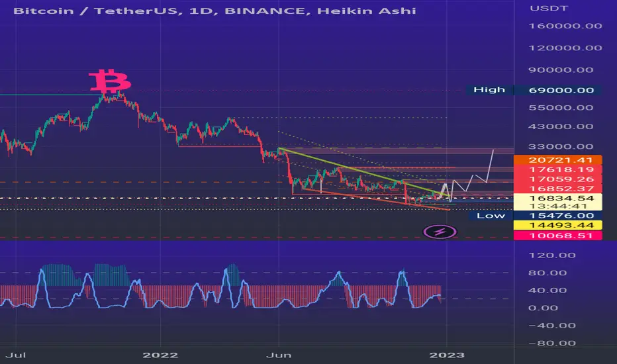The width and height of the screenshot is (617, 364).
Task: Click the indicator 0.00 scale label
Action: pyautogui.click(x=543, y=308)
